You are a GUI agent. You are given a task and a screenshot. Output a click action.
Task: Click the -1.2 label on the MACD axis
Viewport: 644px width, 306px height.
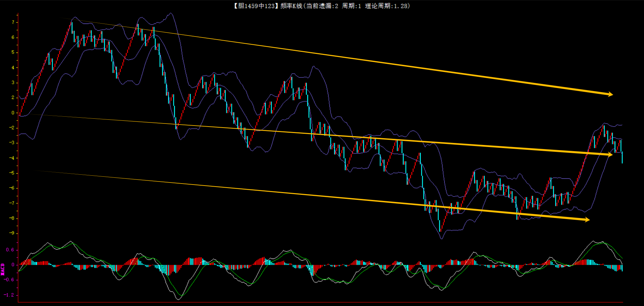point(9,295)
